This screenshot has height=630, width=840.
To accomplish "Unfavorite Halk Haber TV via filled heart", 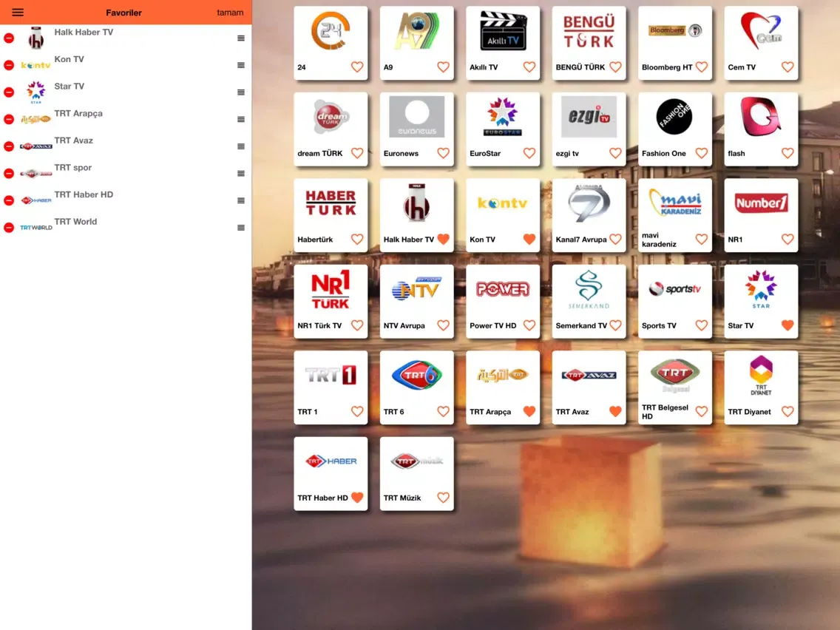I will [x=443, y=239].
